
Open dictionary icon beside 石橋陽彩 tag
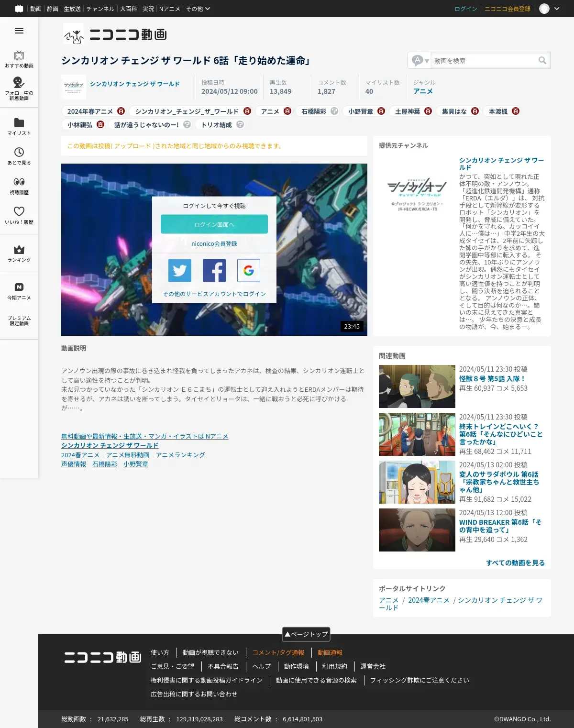point(334,111)
